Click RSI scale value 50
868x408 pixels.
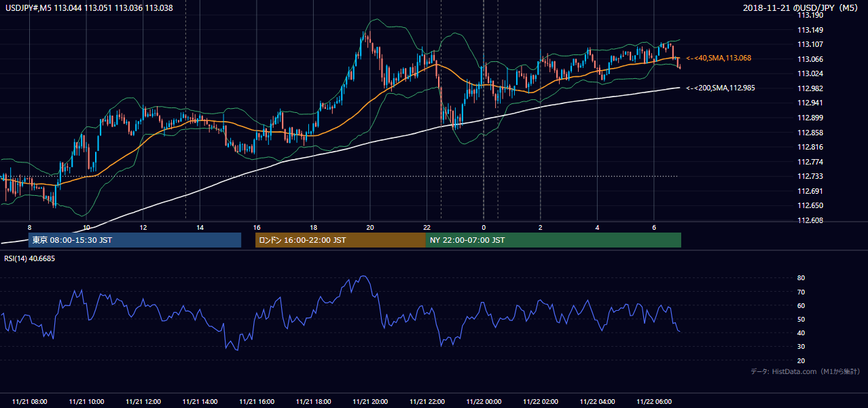coord(801,319)
